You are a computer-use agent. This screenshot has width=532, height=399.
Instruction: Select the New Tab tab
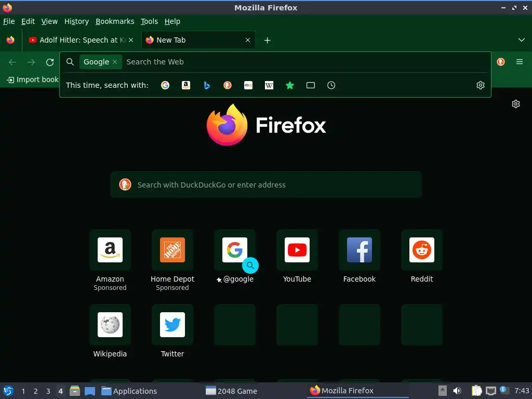[198, 40]
